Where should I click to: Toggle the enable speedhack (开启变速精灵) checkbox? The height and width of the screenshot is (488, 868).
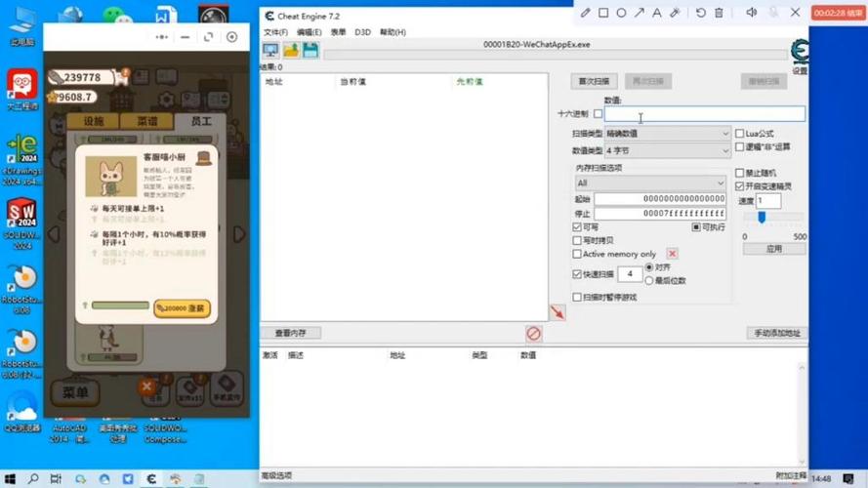coord(739,185)
